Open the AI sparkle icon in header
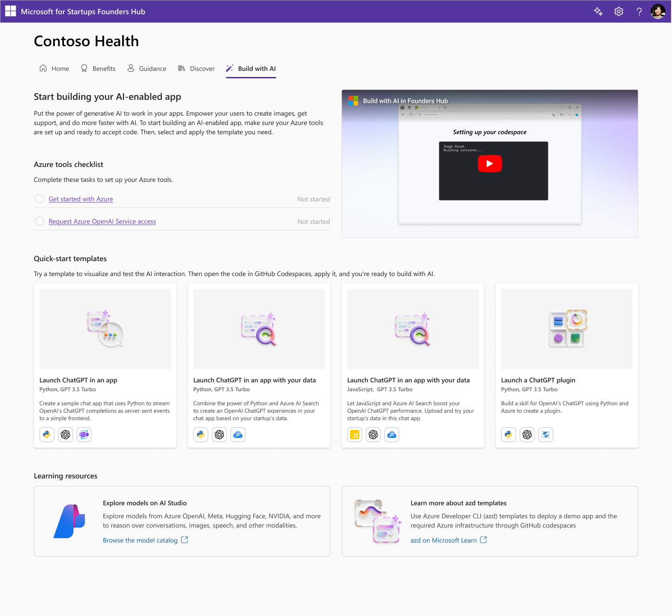Viewport: 672px width, 616px height. (598, 12)
